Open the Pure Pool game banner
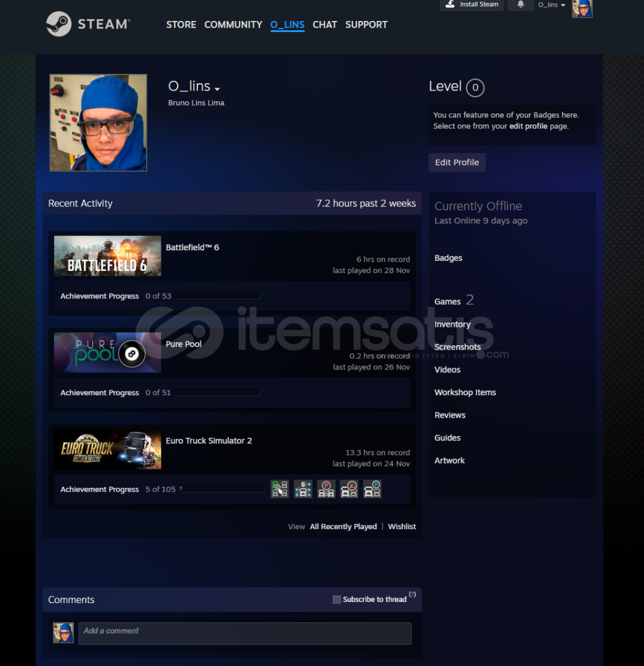The width and height of the screenshot is (644, 666). coord(107,353)
